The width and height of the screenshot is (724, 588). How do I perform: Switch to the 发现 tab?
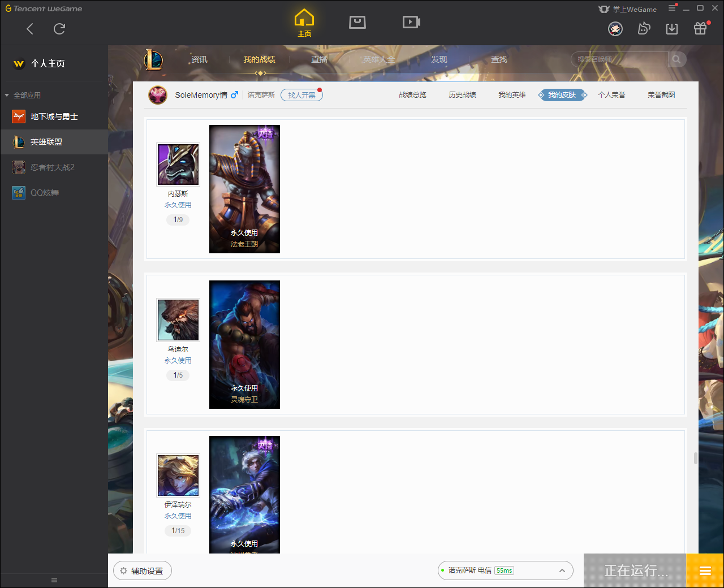pyautogui.click(x=439, y=59)
